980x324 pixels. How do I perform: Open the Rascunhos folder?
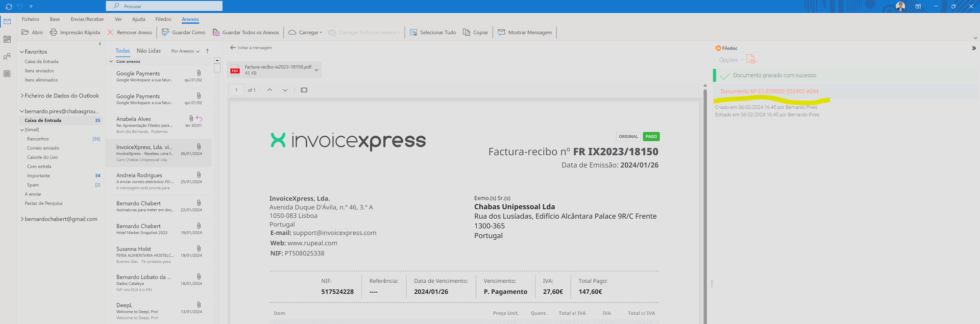[x=38, y=139]
